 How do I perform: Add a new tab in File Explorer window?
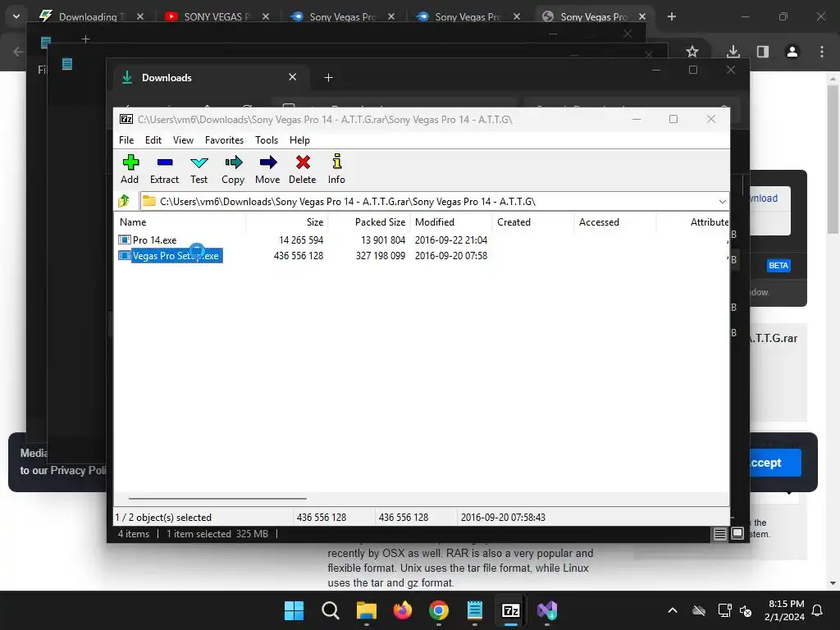click(x=328, y=78)
